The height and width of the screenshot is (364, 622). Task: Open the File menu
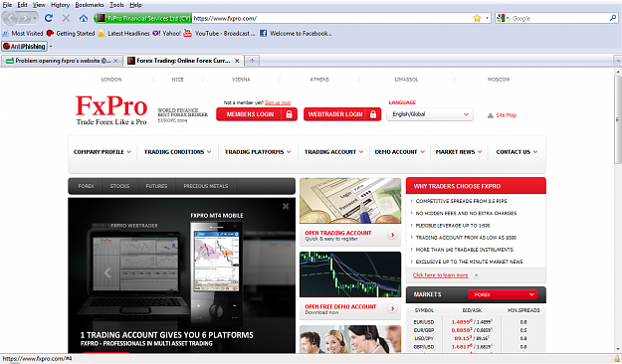click(7, 5)
